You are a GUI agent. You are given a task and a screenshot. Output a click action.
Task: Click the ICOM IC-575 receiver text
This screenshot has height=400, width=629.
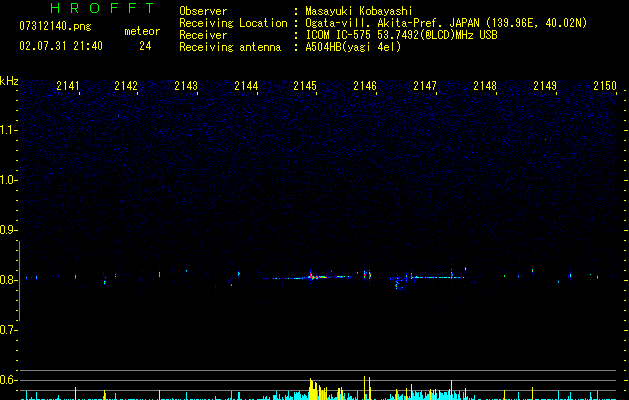point(401,35)
